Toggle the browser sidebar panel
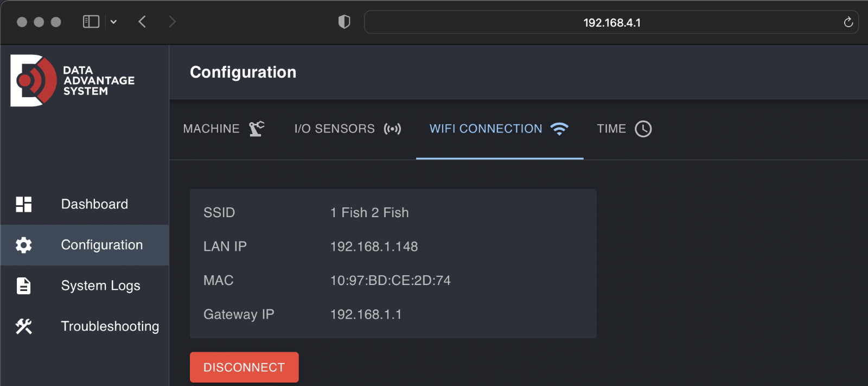868x386 pixels. click(91, 22)
